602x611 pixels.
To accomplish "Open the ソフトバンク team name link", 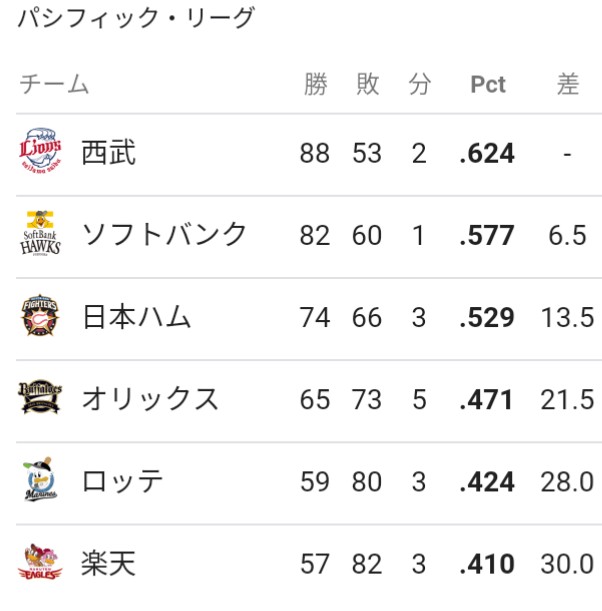I will [x=164, y=234].
